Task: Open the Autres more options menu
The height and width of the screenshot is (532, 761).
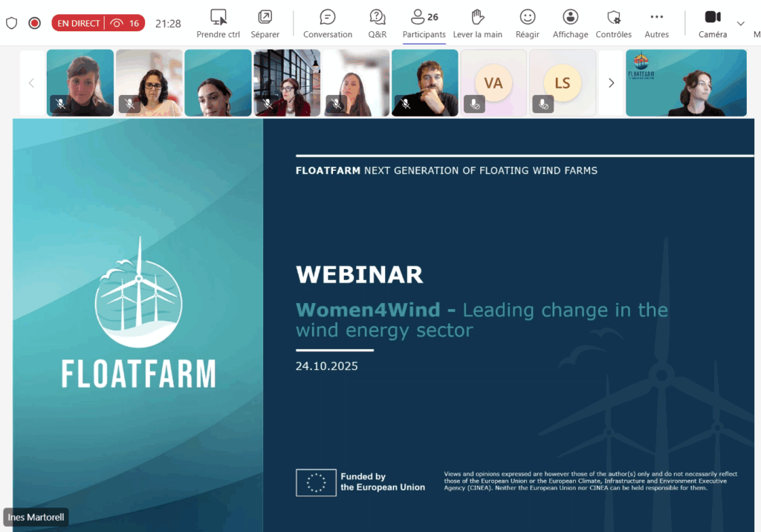Action: (656, 23)
